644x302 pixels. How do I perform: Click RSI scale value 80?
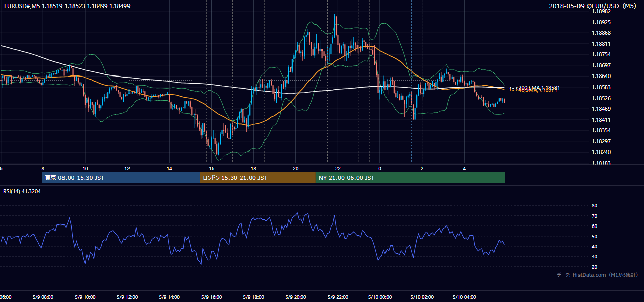point(594,206)
